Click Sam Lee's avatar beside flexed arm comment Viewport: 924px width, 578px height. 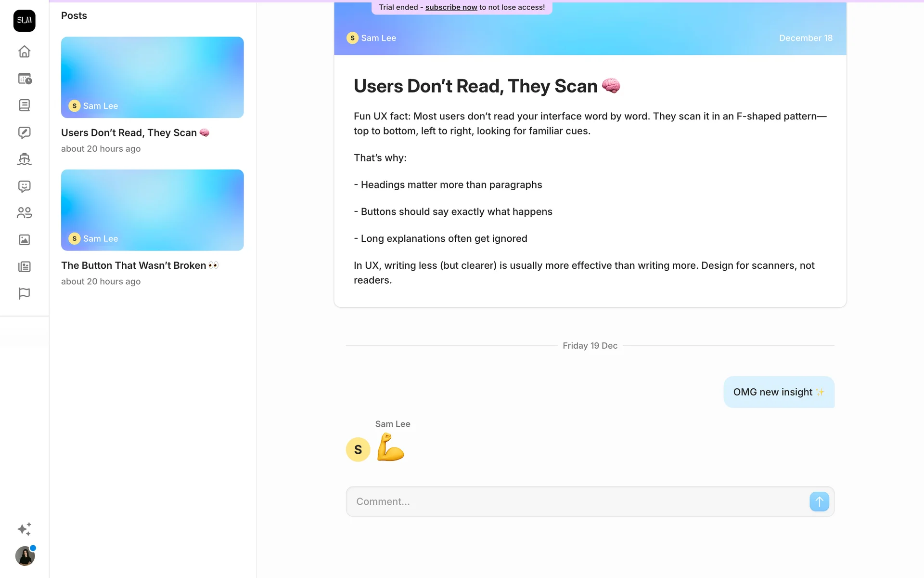pyautogui.click(x=358, y=449)
